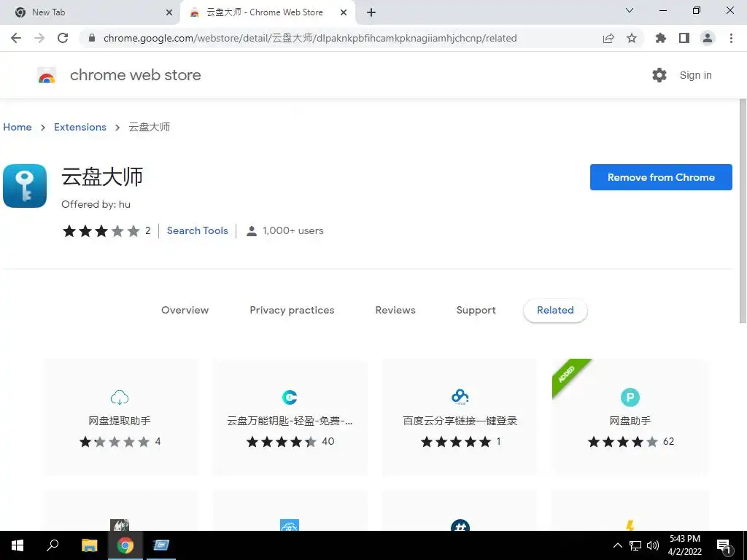Viewport: 747px width, 560px height.
Task: Show hidden system tray icons
Action: point(617,545)
